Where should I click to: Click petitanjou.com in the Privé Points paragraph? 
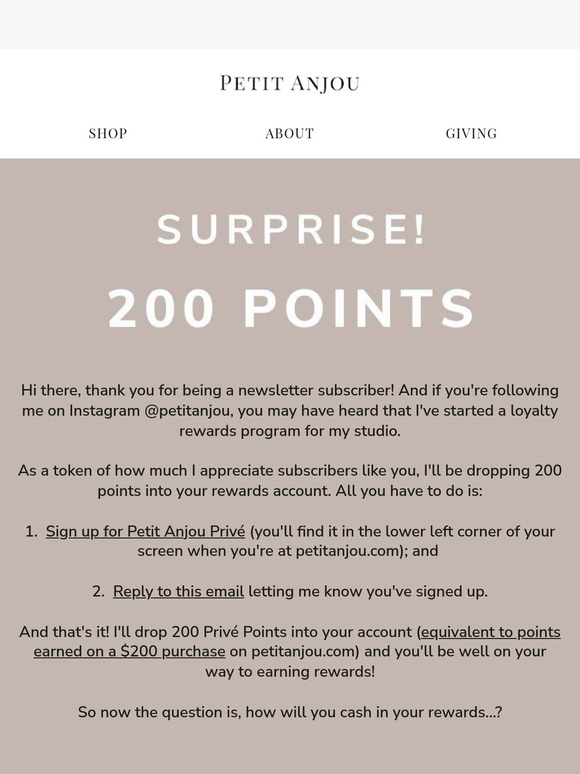[303, 652]
